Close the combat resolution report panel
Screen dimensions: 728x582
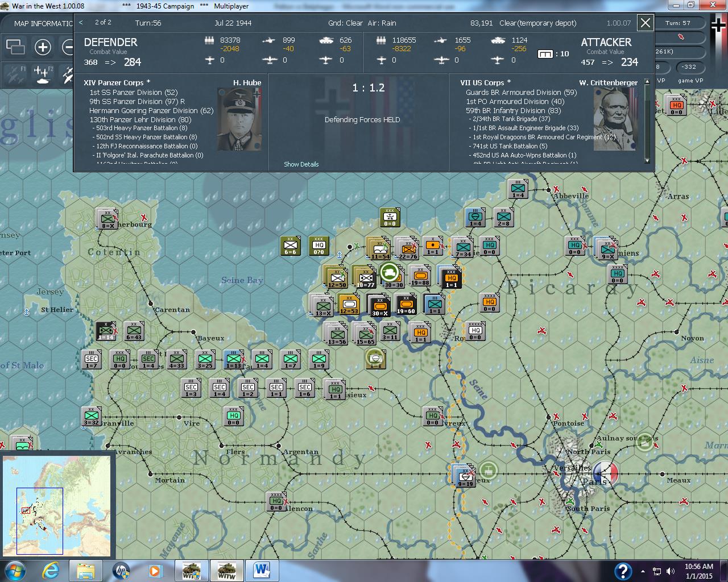point(645,23)
